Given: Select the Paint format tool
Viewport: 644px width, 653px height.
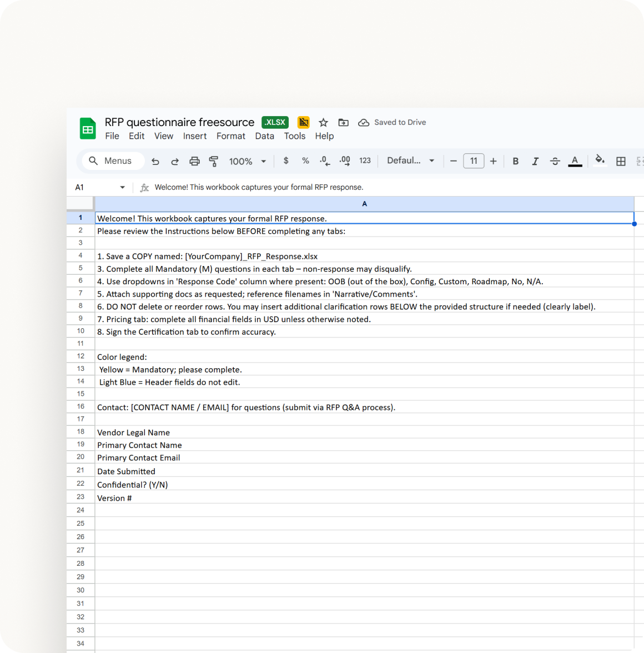Looking at the screenshot, I should click(214, 161).
